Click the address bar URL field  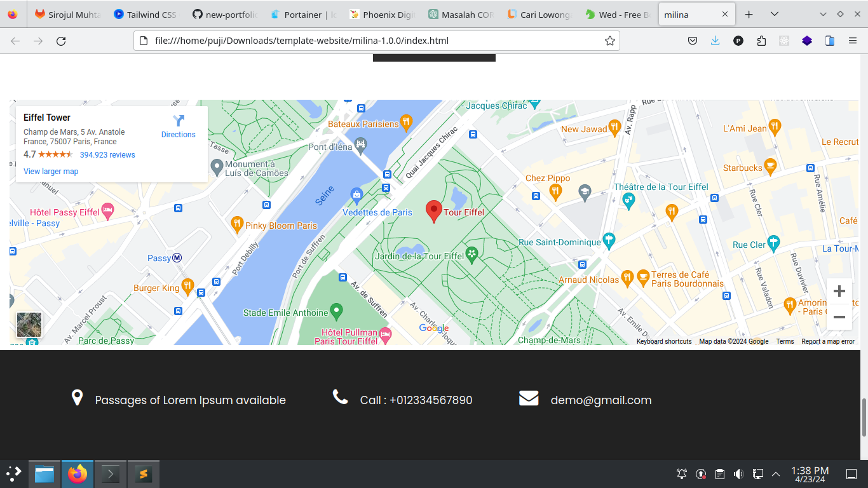tap(376, 41)
